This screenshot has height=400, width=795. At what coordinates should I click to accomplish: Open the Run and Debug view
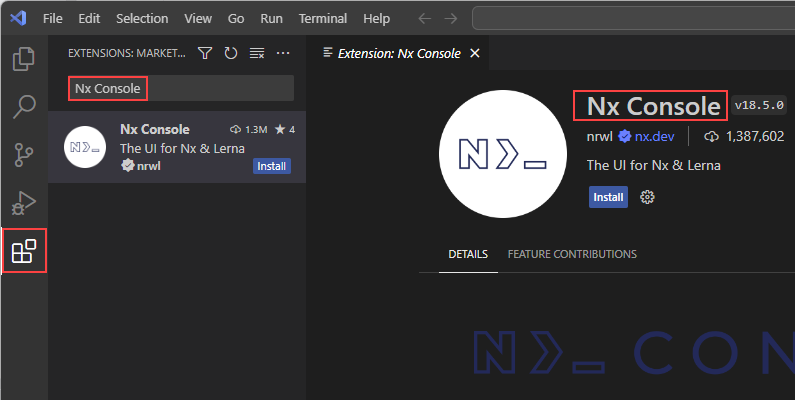coord(24,203)
